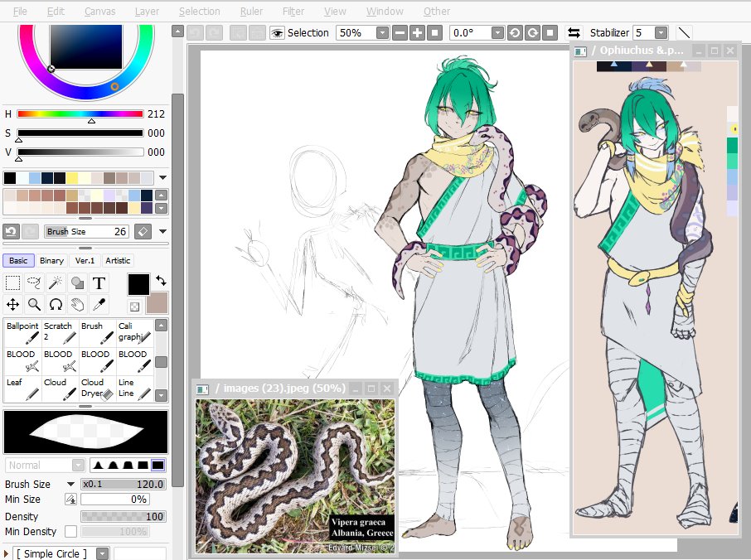The width and height of the screenshot is (751, 560).
Task: Choose the Calligraphy brush
Action: [134, 332]
